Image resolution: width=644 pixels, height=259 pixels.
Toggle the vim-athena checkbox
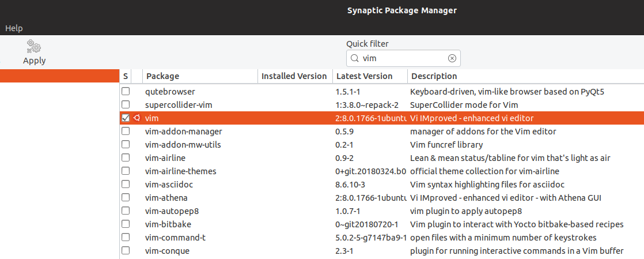click(126, 197)
